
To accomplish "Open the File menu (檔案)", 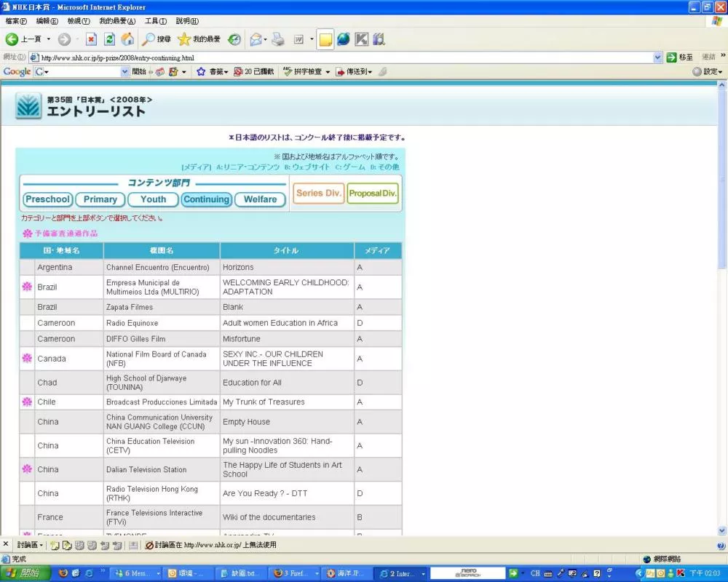I will tap(16, 21).
